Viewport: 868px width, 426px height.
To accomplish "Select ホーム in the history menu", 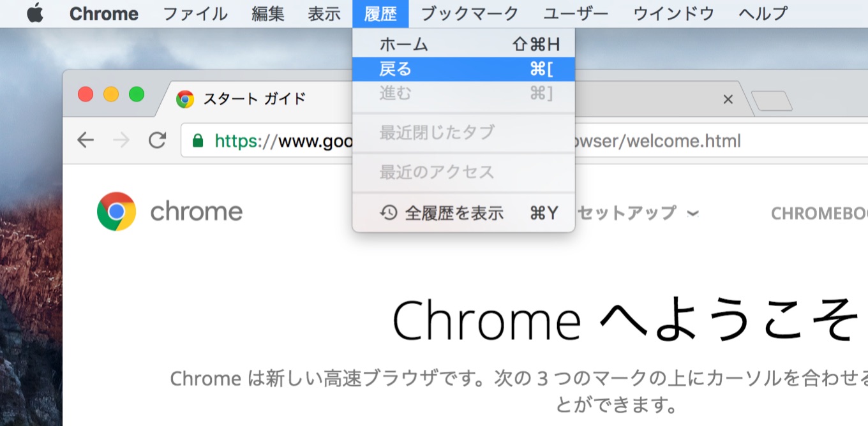I will pyautogui.click(x=403, y=45).
